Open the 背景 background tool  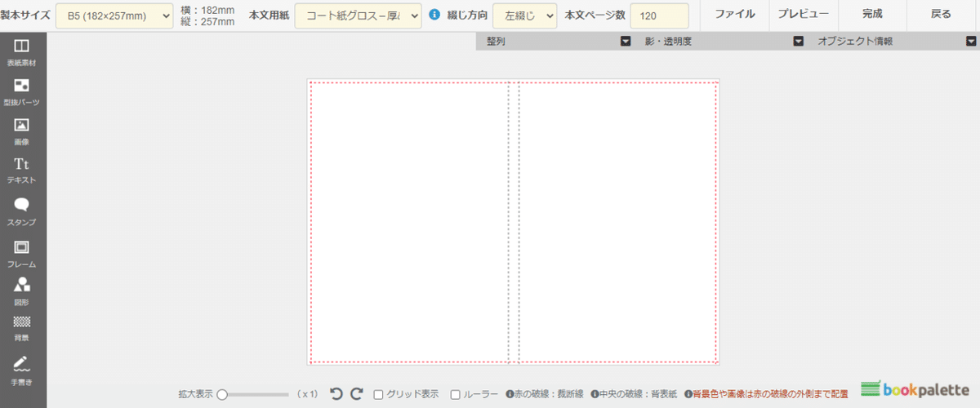[x=22, y=327]
